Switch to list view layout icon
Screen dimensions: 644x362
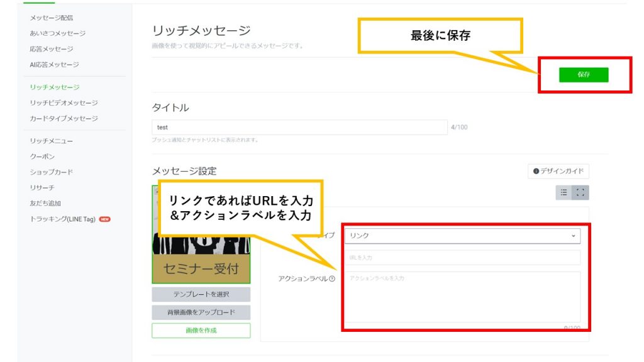[564, 193]
